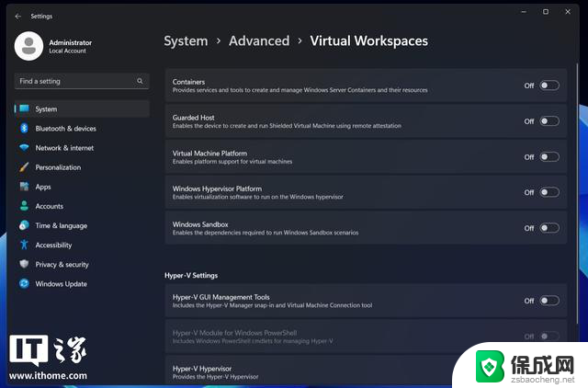Screen dimensions: 588x388
Task: Click the Administrator account name
Action: 71,42
